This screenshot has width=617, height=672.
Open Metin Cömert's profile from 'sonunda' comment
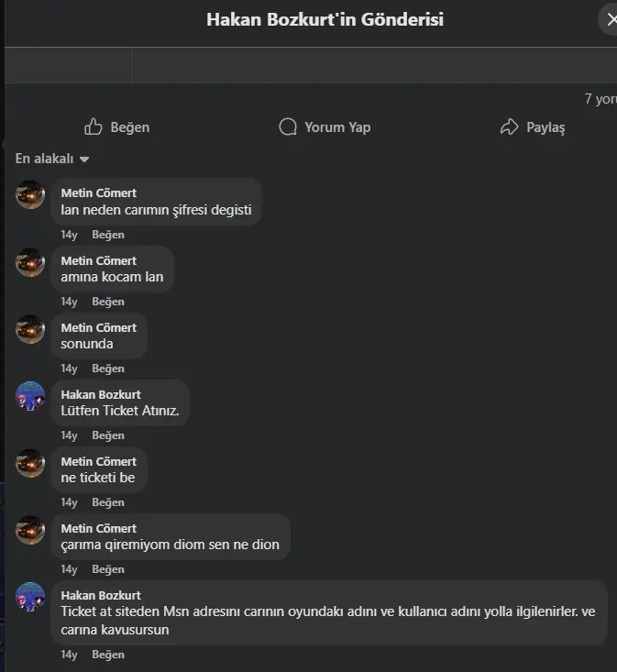point(98,327)
